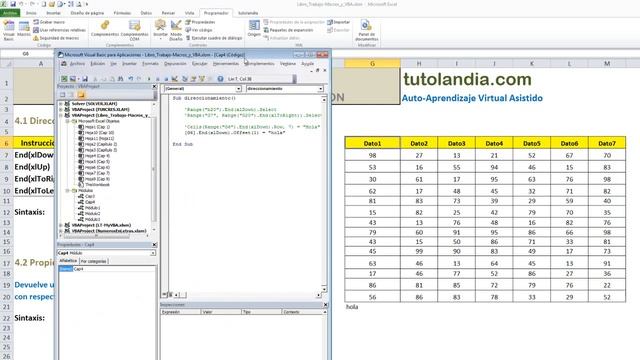Viewport: 640px width, 360px height.
Task: Select Paquetes de expansión
Action: [x=289, y=30]
